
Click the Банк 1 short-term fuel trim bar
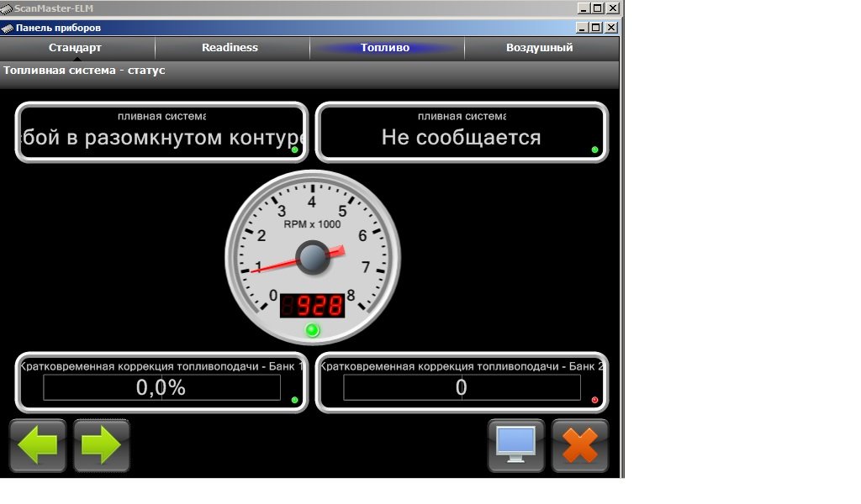(x=161, y=387)
